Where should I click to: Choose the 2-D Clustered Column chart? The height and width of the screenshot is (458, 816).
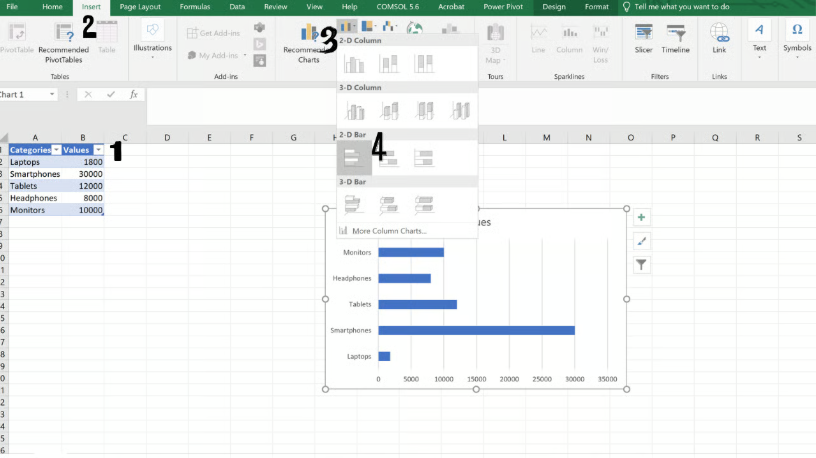(354, 64)
